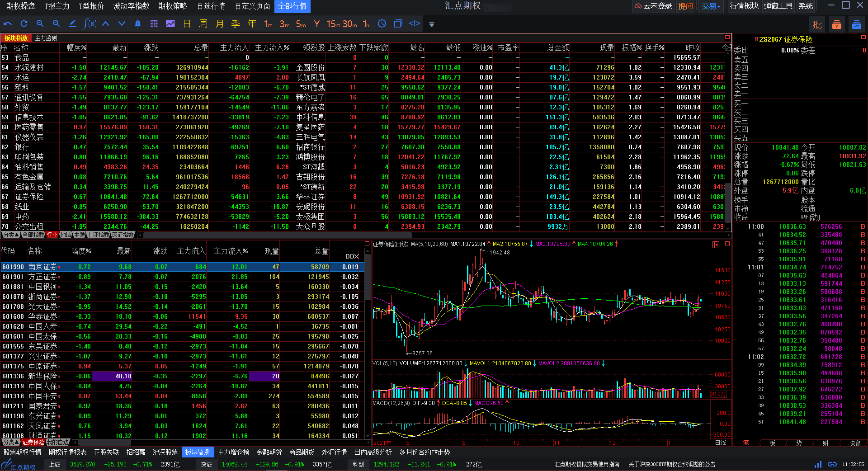
Task: Open the 沪深股票 bottom tab
Action: pos(165,452)
